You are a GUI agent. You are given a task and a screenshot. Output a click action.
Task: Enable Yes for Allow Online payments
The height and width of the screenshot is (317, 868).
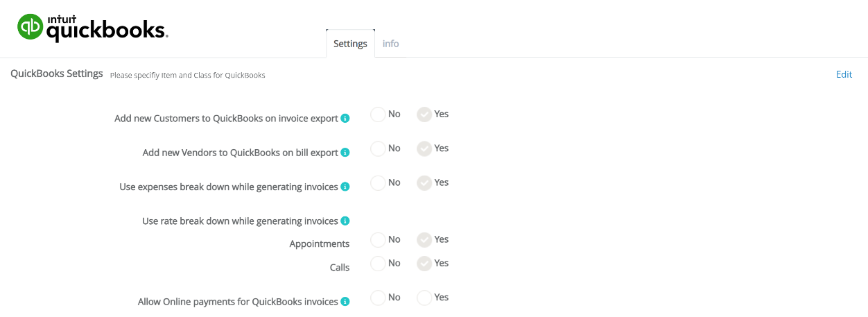(x=424, y=298)
